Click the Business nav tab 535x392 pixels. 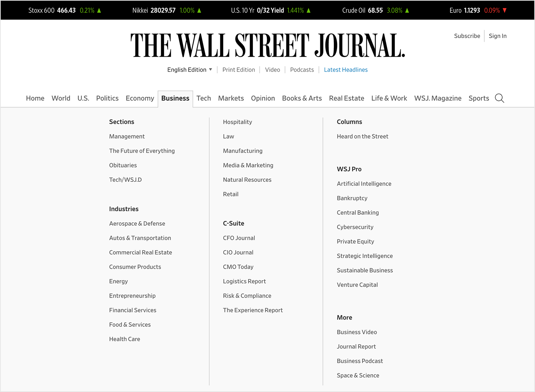pyautogui.click(x=175, y=98)
